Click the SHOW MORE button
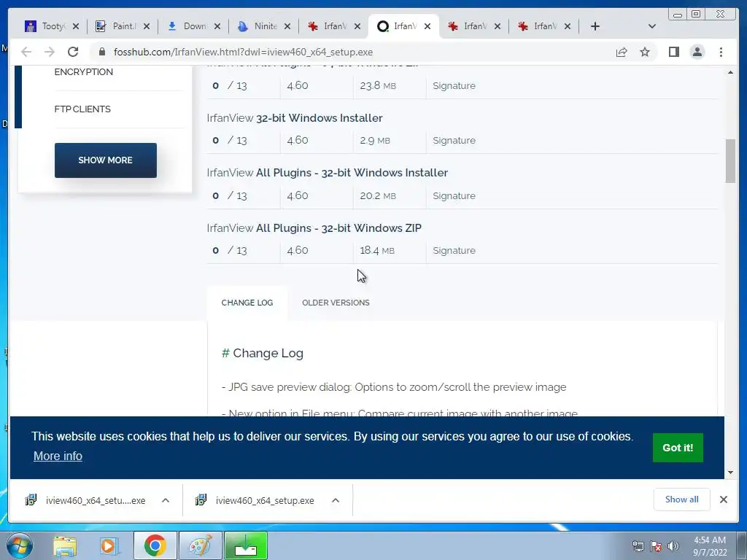This screenshot has width=747, height=560. click(x=105, y=160)
